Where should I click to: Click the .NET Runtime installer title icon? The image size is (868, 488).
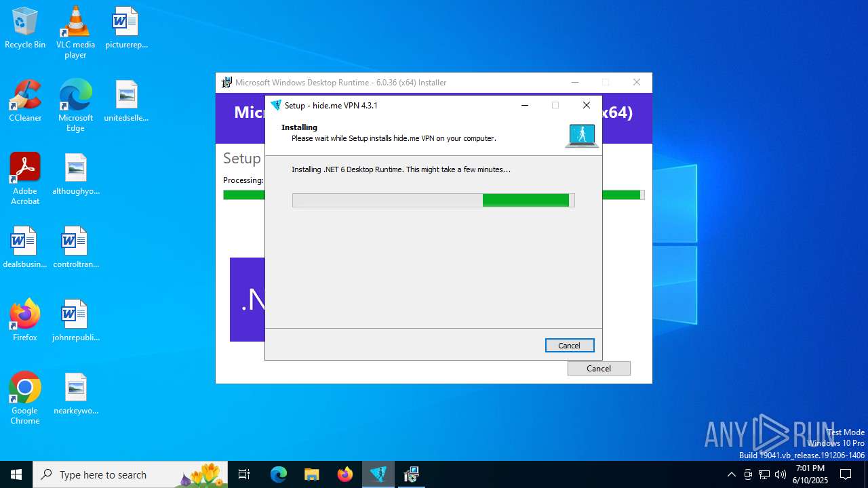pos(227,83)
